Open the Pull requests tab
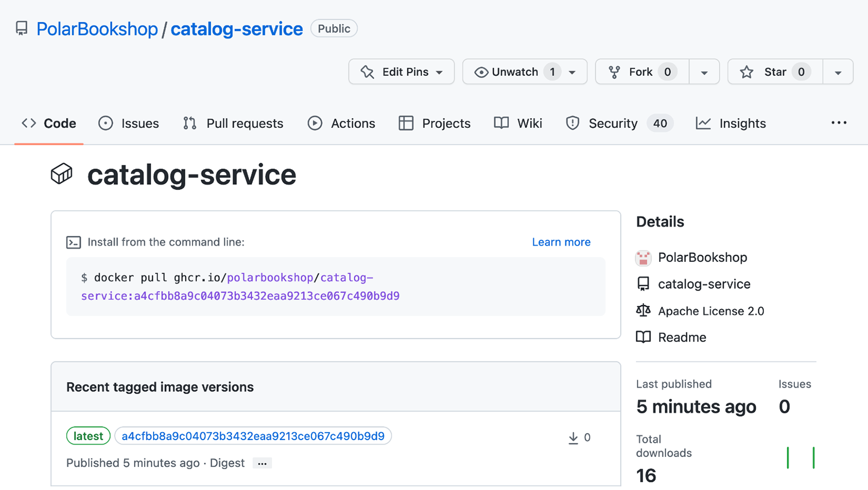 tap(233, 124)
